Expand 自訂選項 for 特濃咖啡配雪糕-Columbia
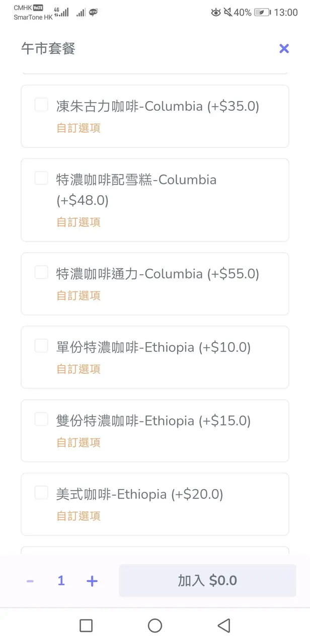 [x=79, y=222]
